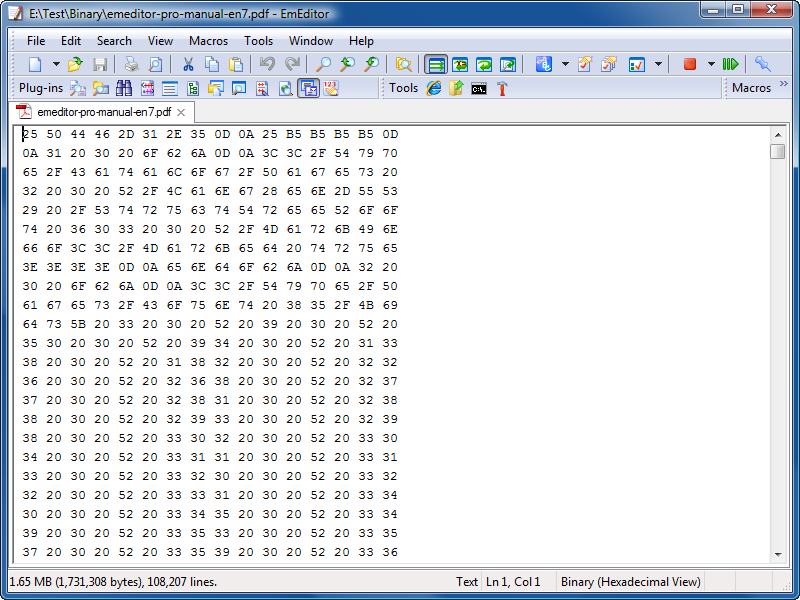Image resolution: width=800 pixels, height=600 pixels.
Task: Click vertical scrollbar down arrow
Action: coord(778,554)
